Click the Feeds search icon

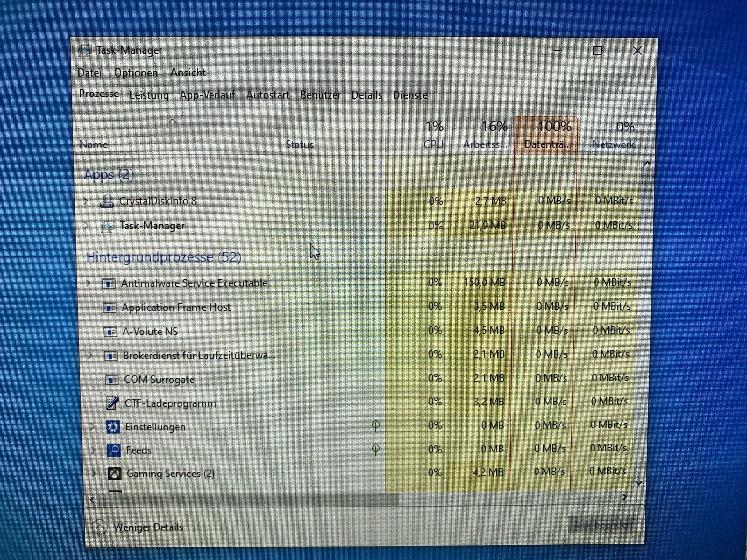pyautogui.click(x=114, y=450)
